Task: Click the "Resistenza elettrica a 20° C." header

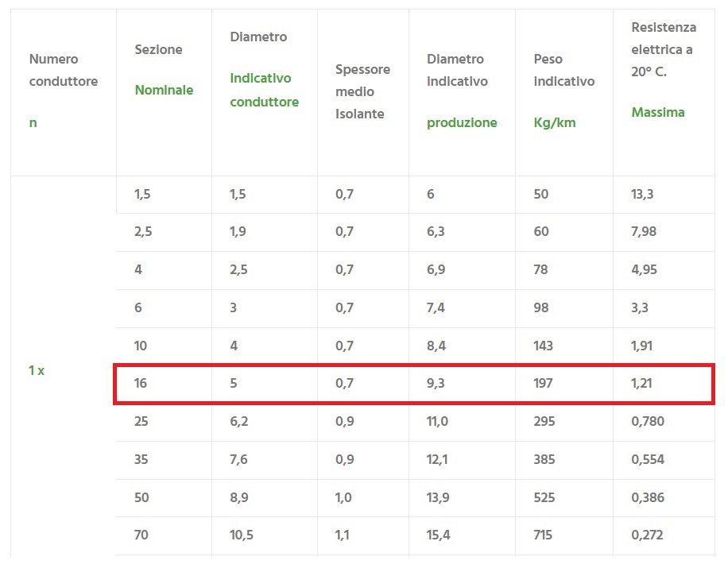Action: [x=663, y=49]
